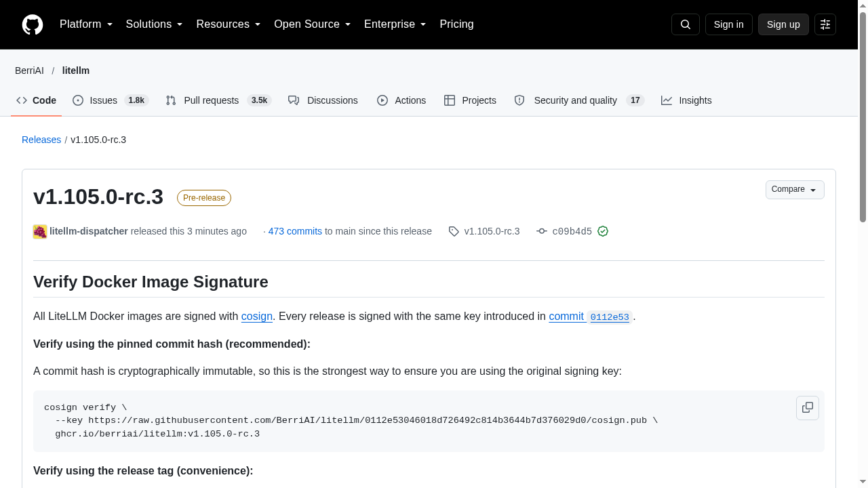
Task: Follow the 473 commits link
Action: [x=295, y=231]
